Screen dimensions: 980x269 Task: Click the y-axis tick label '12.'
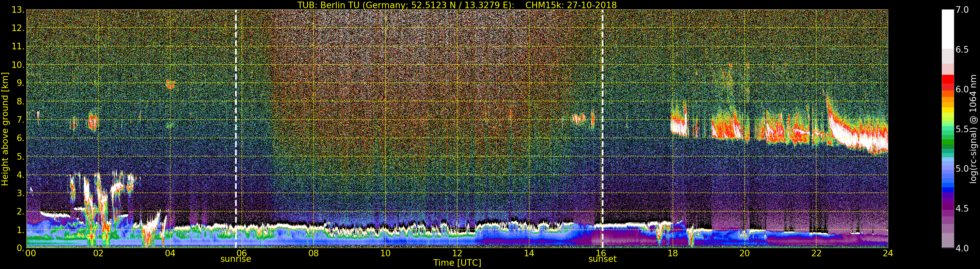pyautogui.click(x=18, y=28)
